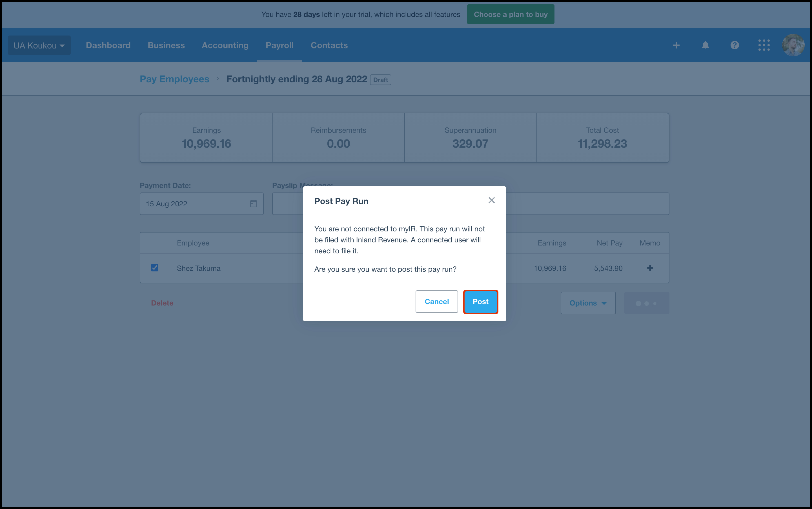Open the apps grid menu

coord(764,45)
